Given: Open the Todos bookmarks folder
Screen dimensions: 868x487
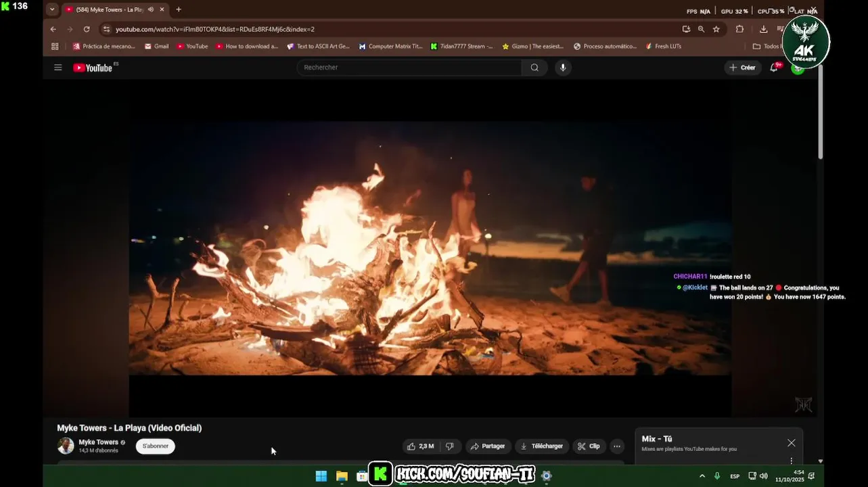Looking at the screenshot, I should (x=767, y=47).
